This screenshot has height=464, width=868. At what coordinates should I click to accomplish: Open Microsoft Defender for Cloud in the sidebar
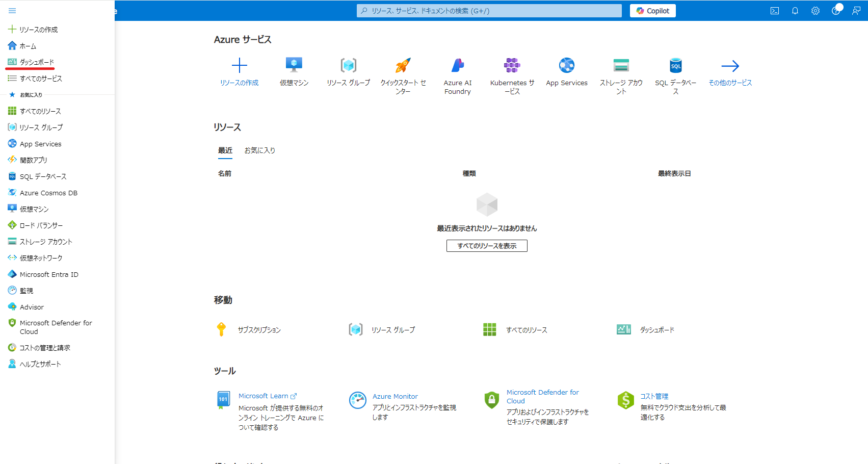pos(57,327)
